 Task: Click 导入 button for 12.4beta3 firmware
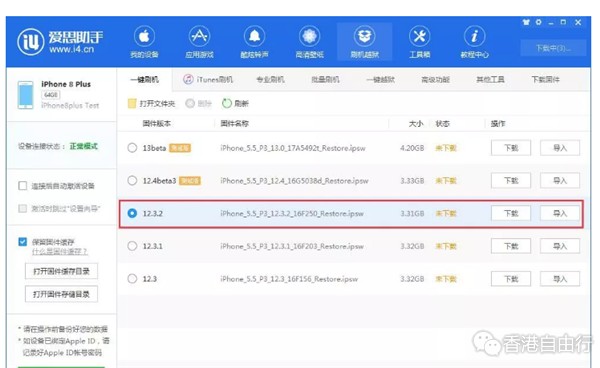pos(560,181)
